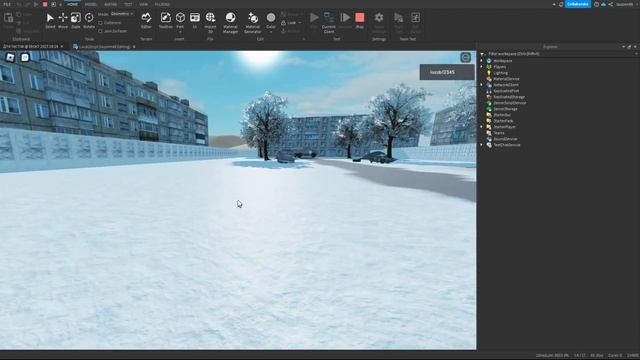
Task: Open the FILE menu
Action: pos(7,4)
